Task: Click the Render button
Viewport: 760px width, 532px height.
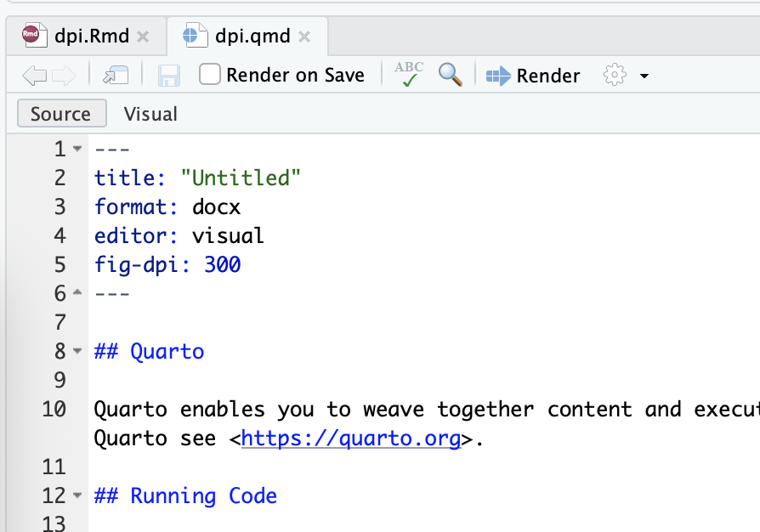Action: pyautogui.click(x=533, y=76)
